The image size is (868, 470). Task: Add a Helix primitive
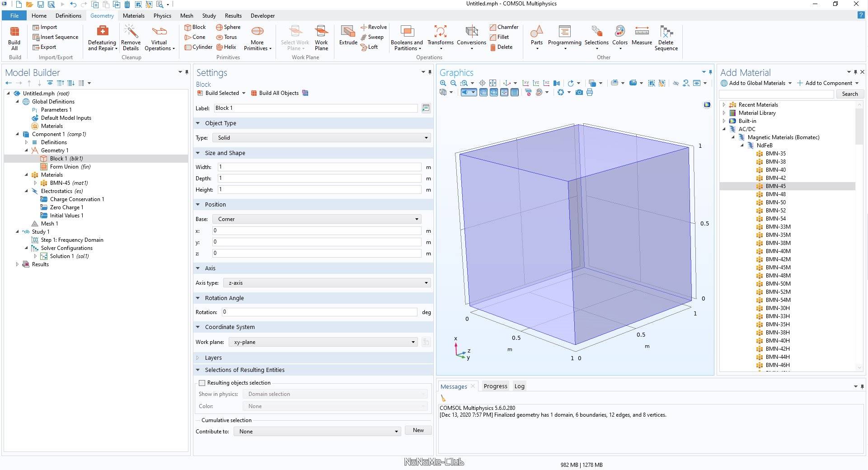[226, 47]
